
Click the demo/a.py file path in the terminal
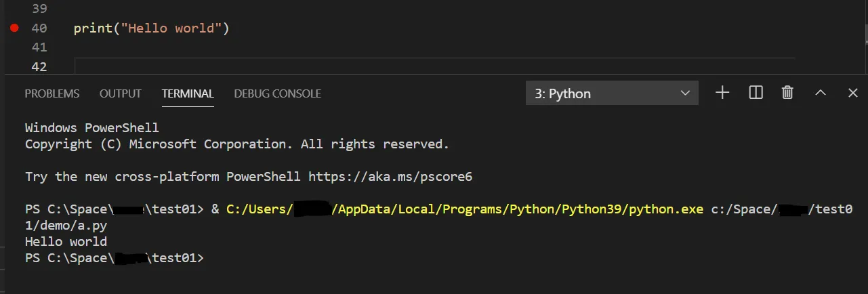(66, 226)
